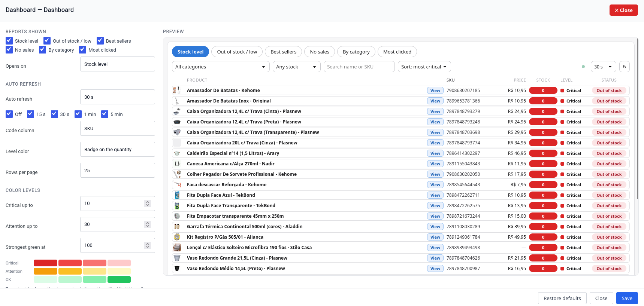644x306 pixels.
Task: Click the Fita Empacotar transparente thumbnail
Action: (x=177, y=216)
